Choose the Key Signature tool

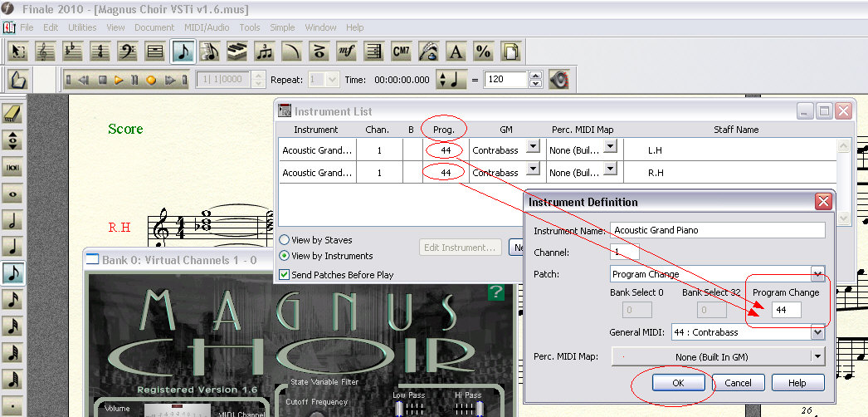click(x=72, y=52)
